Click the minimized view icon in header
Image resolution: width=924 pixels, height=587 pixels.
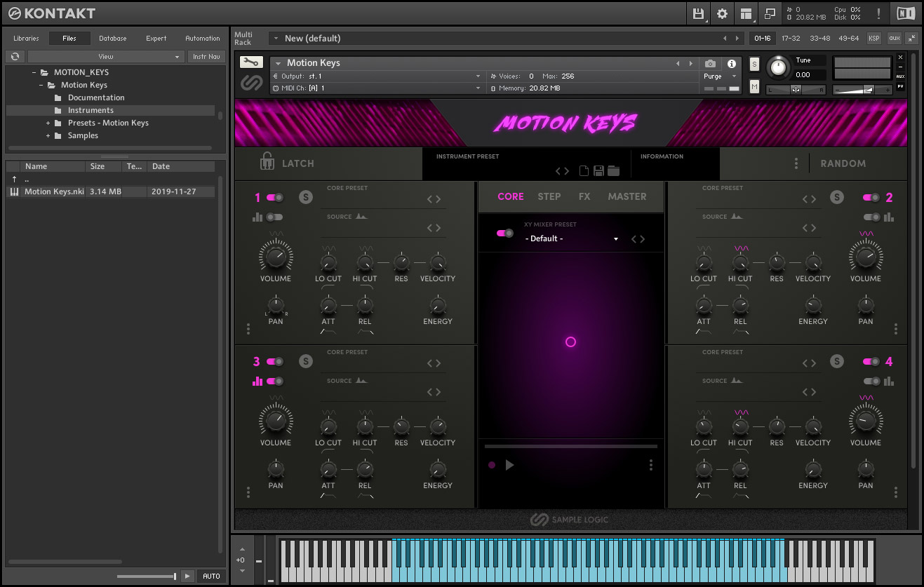tap(770, 13)
